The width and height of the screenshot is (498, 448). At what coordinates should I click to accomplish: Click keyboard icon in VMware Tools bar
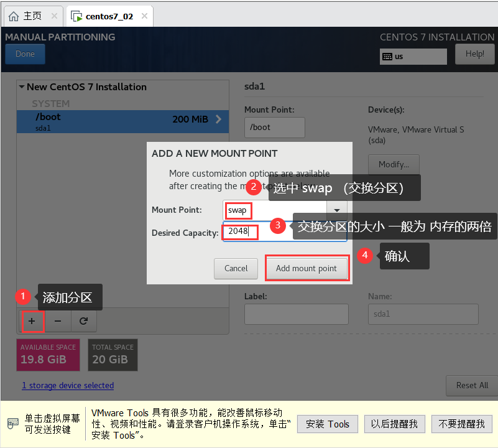tap(12, 424)
